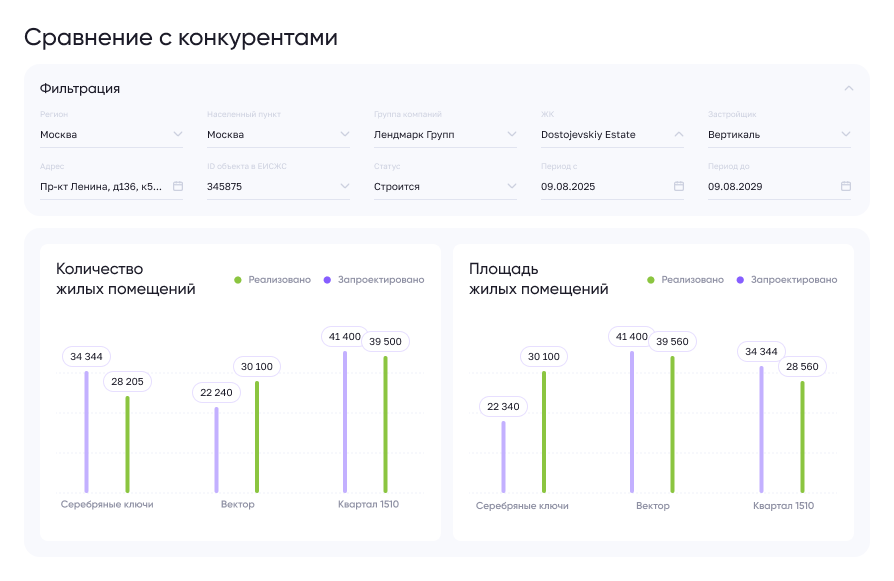Click the Фильтрация section heading

pyautogui.click(x=80, y=88)
